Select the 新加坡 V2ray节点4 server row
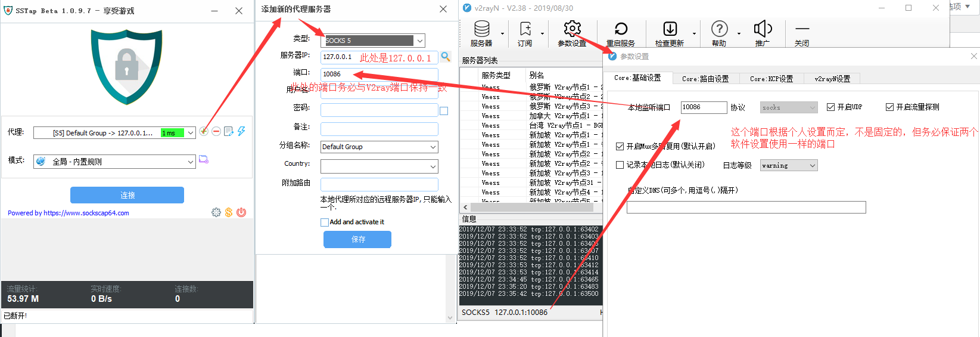The image size is (980, 337). coord(531,192)
